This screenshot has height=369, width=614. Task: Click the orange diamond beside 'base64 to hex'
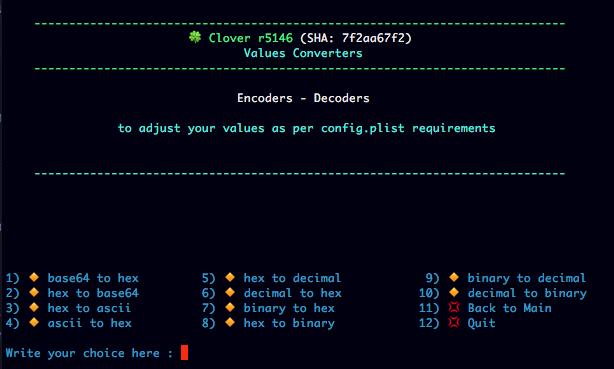click(x=34, y=277)
